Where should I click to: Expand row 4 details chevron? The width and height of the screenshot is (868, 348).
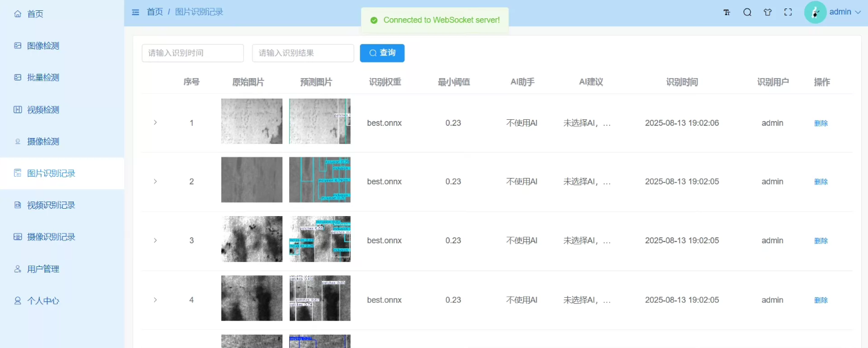point(155,300)
